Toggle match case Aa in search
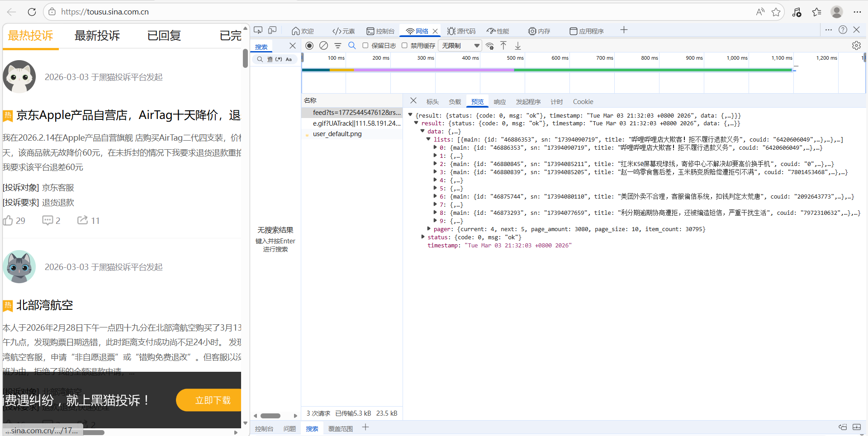This screenshot has height=436, width=868. tap(289, 59)
